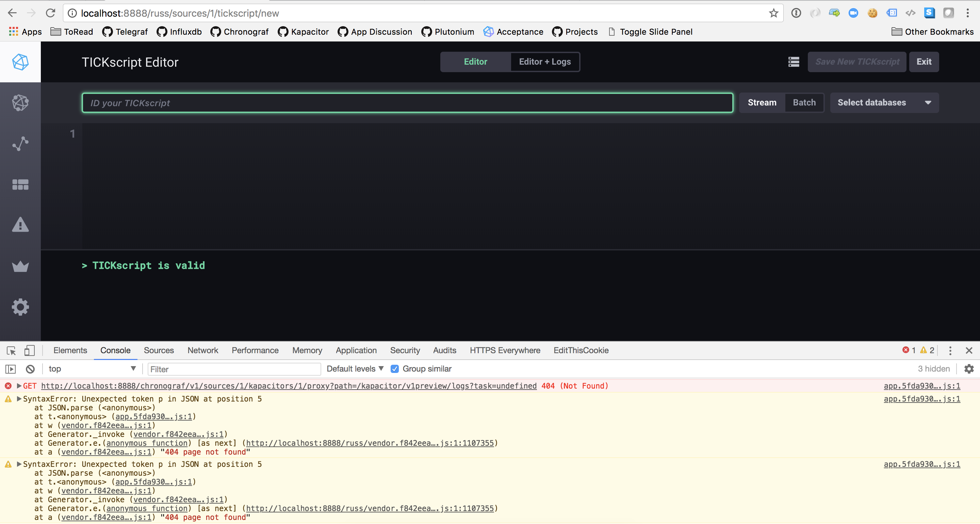Viewport: 980px width, 524px height.
Task: Open Dashboards from the sidebar grid icon
Action: pyautogui.click(x=20, y=184)
